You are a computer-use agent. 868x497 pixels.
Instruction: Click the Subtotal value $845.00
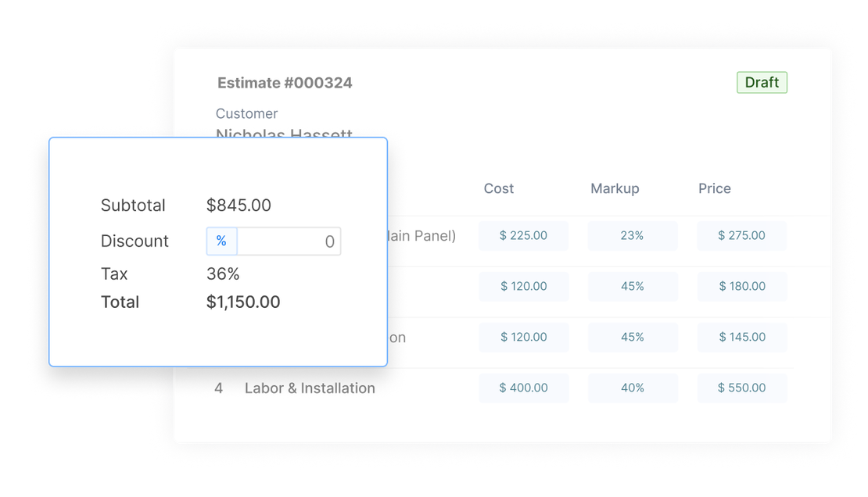239,206
